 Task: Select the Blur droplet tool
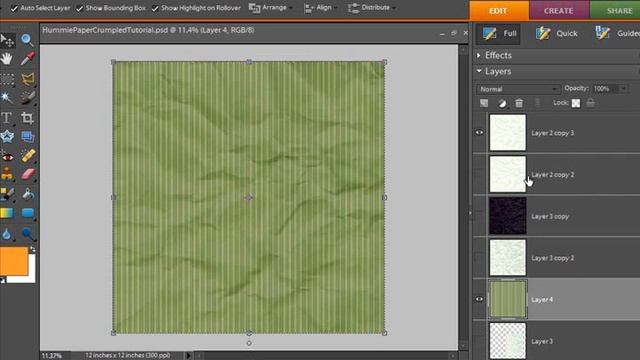click(7, 234)
